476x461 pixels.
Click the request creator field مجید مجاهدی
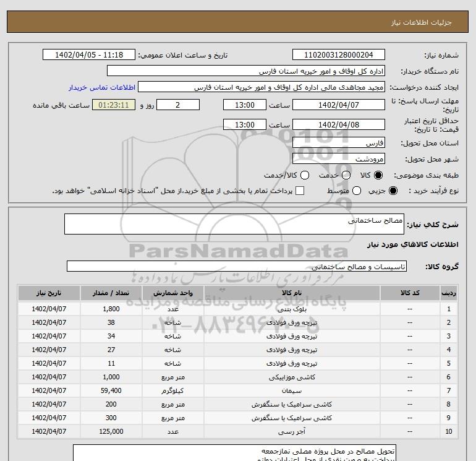click(261, 87)
